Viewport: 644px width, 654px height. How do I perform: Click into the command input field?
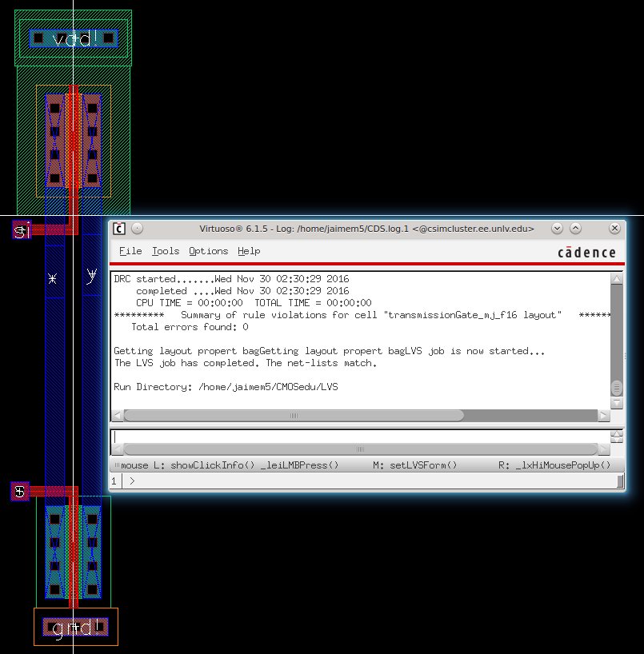pyautogui.click(x=360, y=437)
